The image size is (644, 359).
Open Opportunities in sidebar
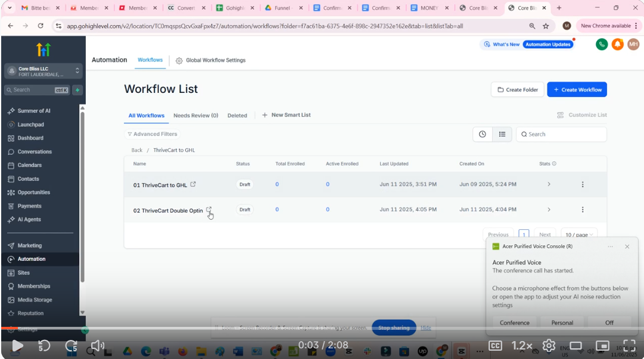[34, 192]
